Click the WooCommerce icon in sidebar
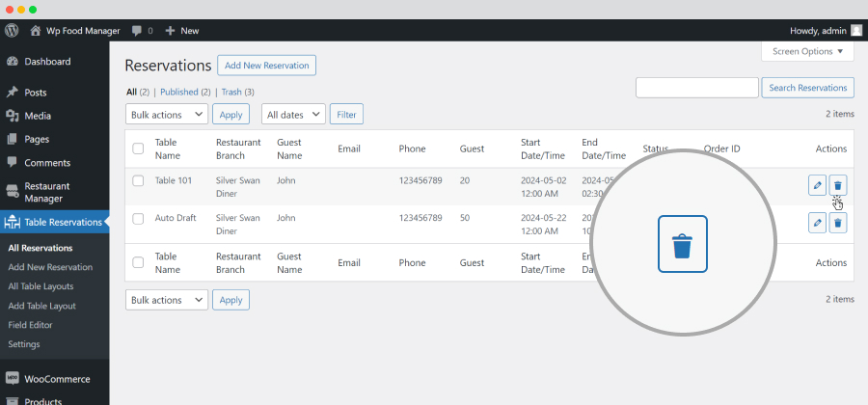Image resolution: width=868 pixels, height=405 pixels. click(13, 379)
